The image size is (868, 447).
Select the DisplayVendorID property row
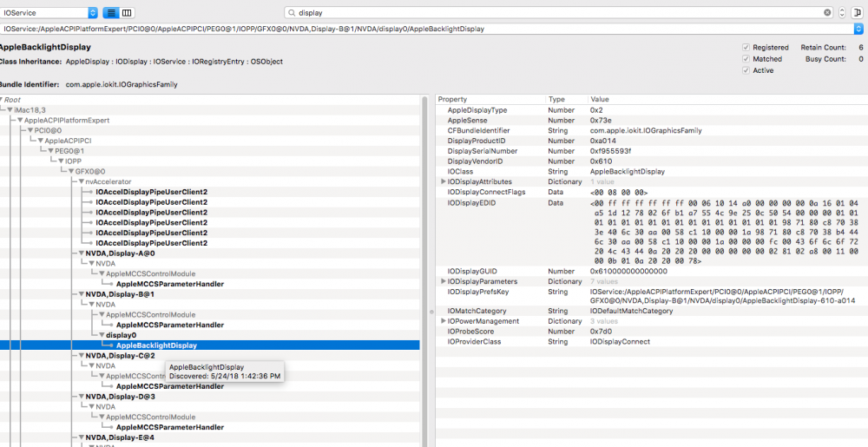(x=652, y=161)
